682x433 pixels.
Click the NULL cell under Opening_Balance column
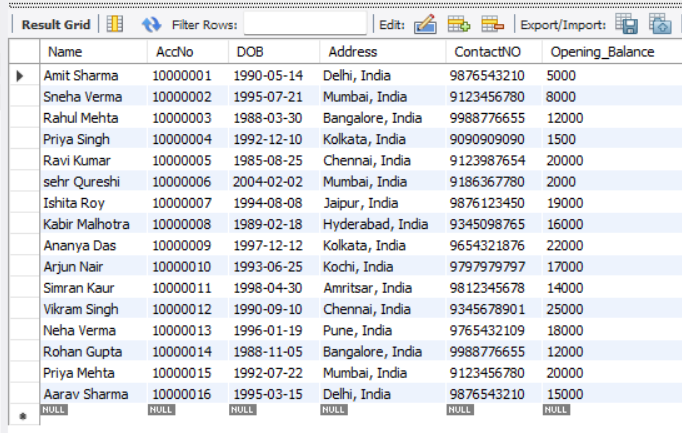coord(556,410)
